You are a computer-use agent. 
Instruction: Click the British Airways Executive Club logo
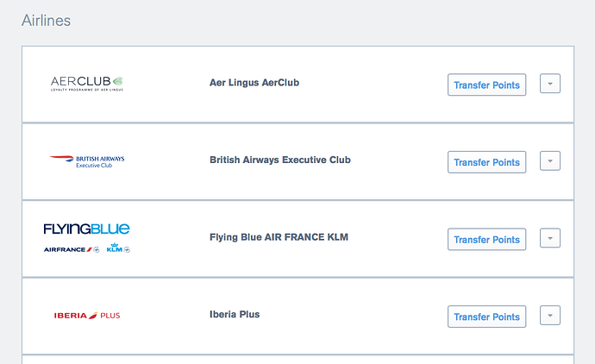(x=87, y=161)
